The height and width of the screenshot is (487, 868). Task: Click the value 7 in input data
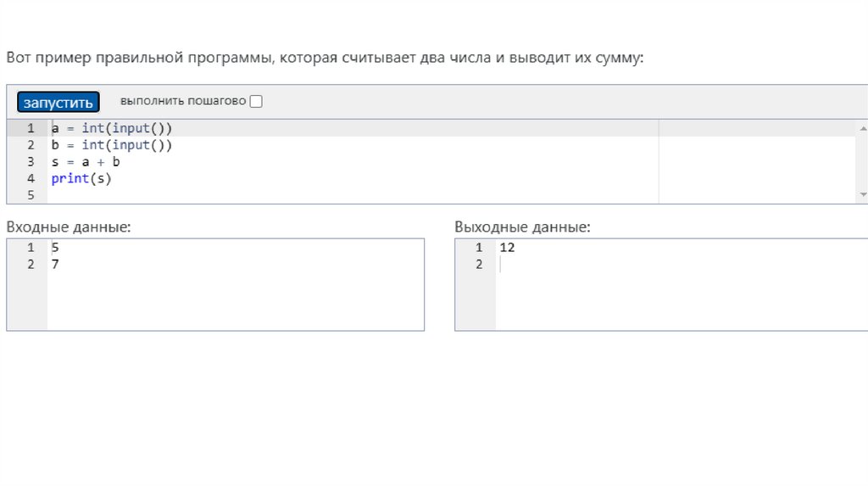point(55,264)
